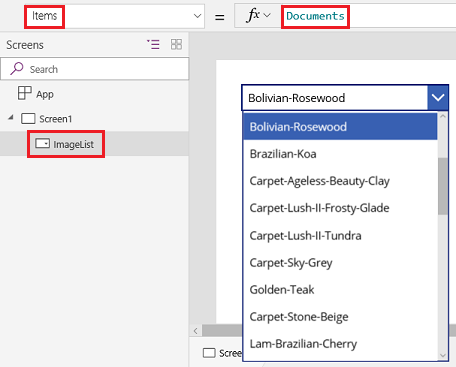Click the dropdown list scrollbar thumb
The height and width of the screenshot is (367, 456).
(443, 186)
